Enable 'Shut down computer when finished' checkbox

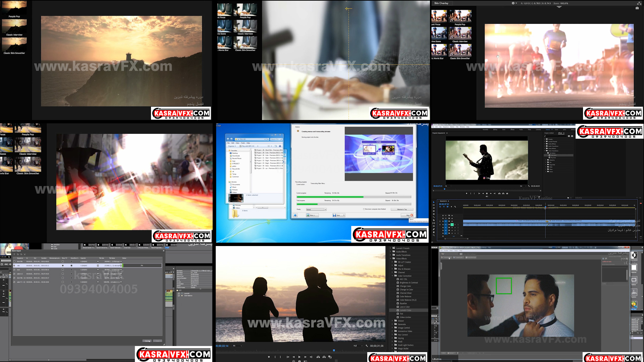[x=364, y=209]
